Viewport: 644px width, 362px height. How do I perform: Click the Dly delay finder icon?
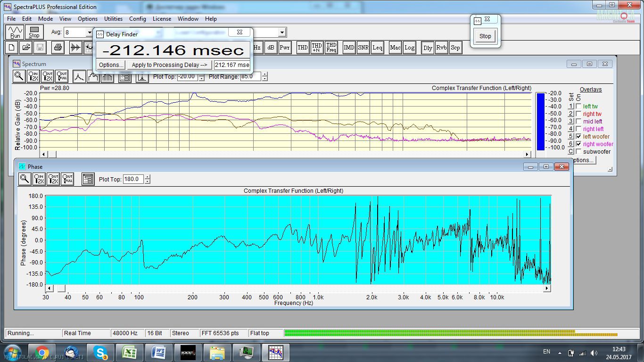[428, 48]
